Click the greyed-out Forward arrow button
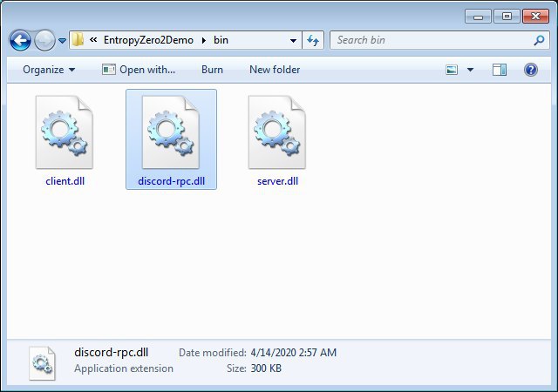The width and height of the screenshot is (558, 392). click(44, 40)
